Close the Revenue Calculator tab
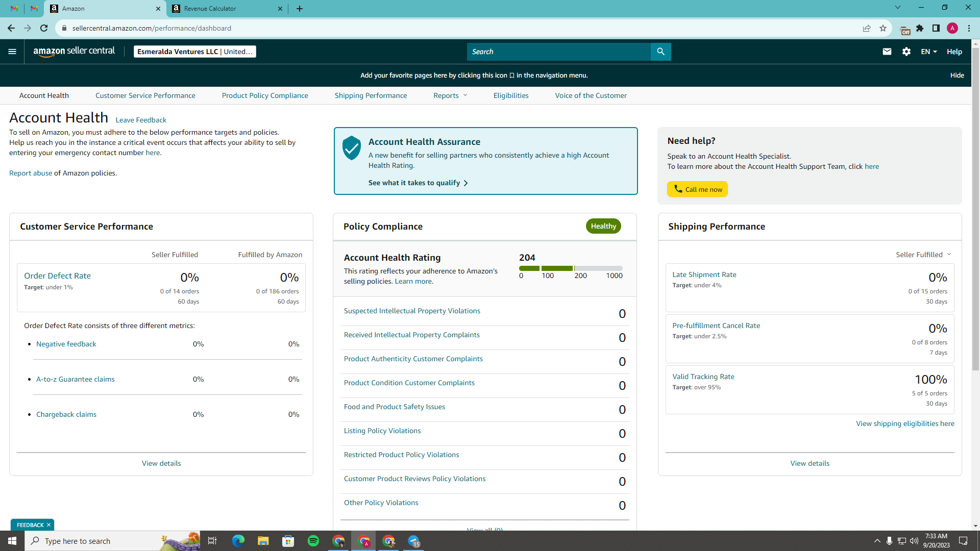980x551 pixels. tap(280, 9)
